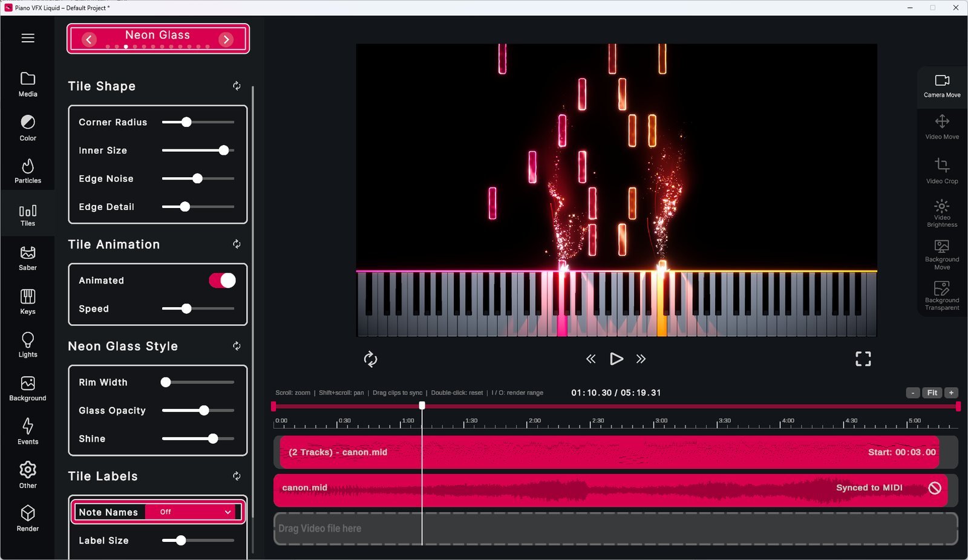Switch to the previous tile style
Image resolution: width=968 pixels, height=560 pixels.
(x=89, y=39)
